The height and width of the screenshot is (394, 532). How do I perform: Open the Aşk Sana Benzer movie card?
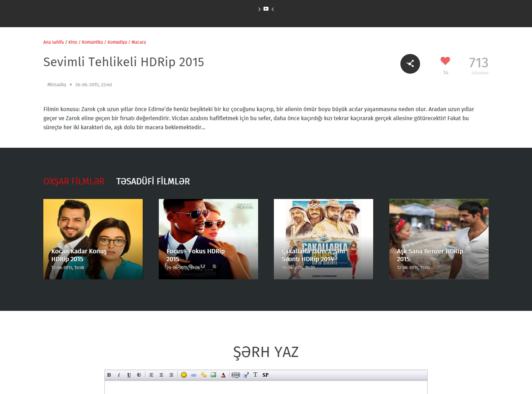439,239
